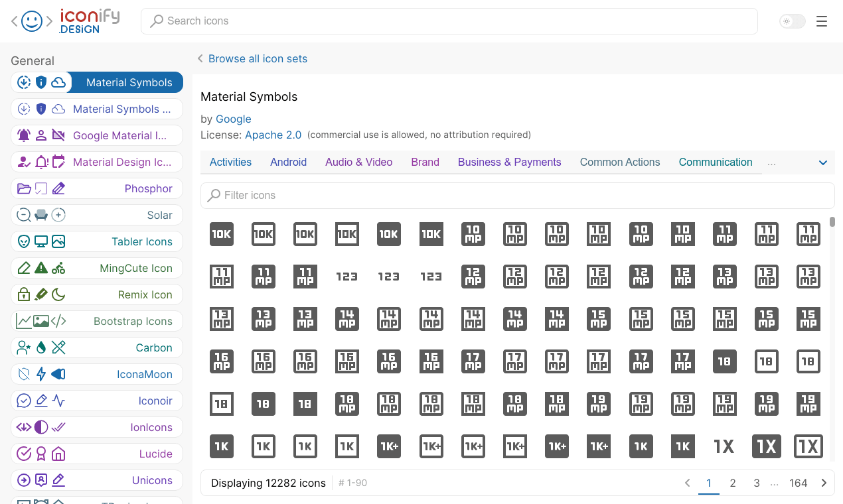Open Unicons icon set
843x504 pixels.
(x=97, y=480)
